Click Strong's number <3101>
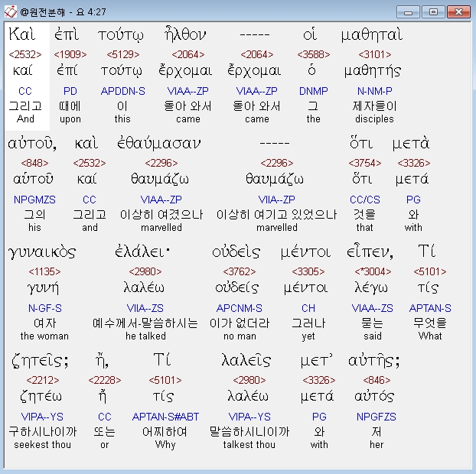This screenshot has width=476, height=474. (375, 54)
